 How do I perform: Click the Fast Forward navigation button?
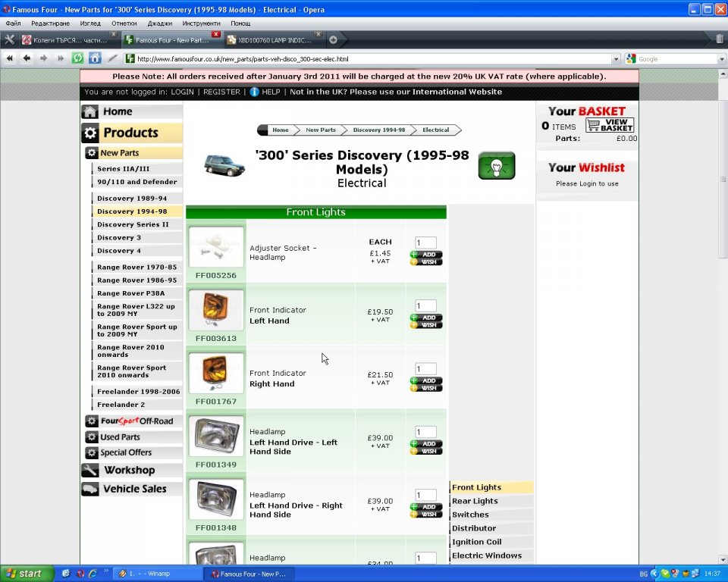pyautogui.click(x=61, y=58)
